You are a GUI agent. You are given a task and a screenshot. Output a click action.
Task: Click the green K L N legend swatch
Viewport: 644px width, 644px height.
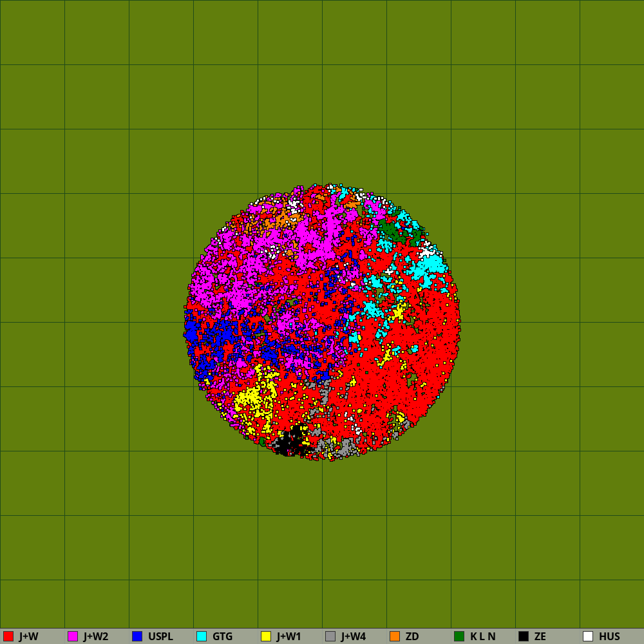(x=459, y=636)
